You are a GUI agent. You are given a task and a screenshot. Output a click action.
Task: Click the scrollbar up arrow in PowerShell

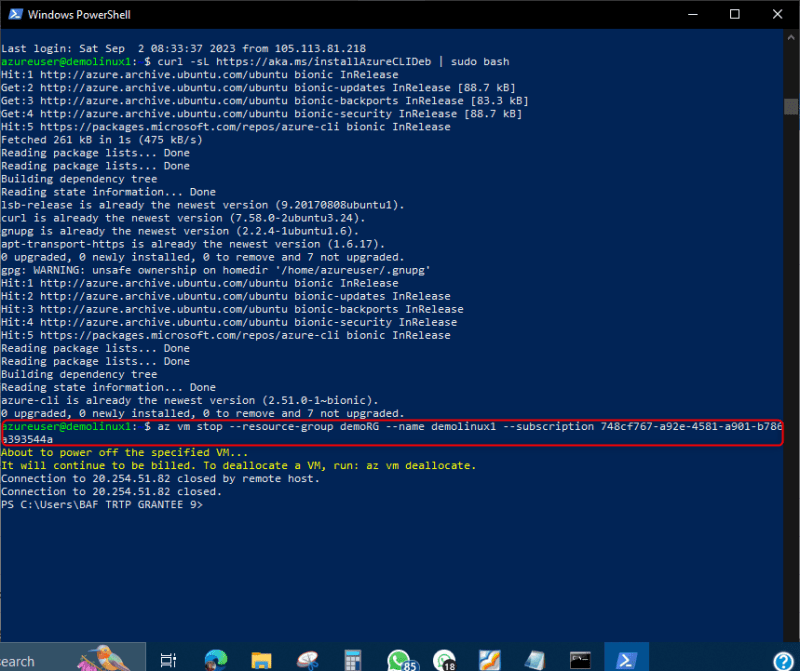[791, 37]
